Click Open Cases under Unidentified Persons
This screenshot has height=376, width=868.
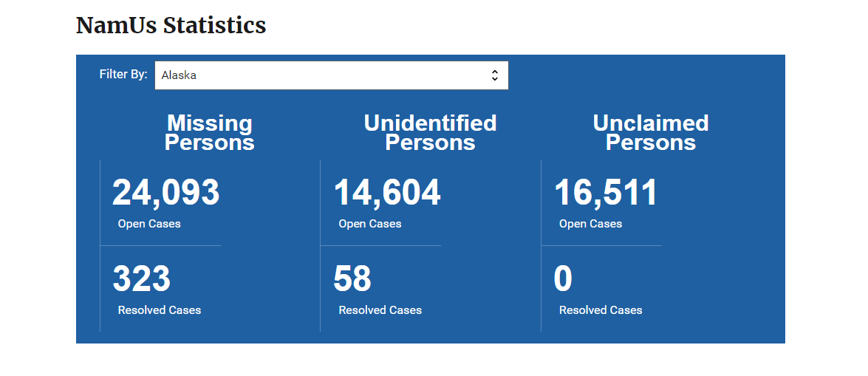370,224
